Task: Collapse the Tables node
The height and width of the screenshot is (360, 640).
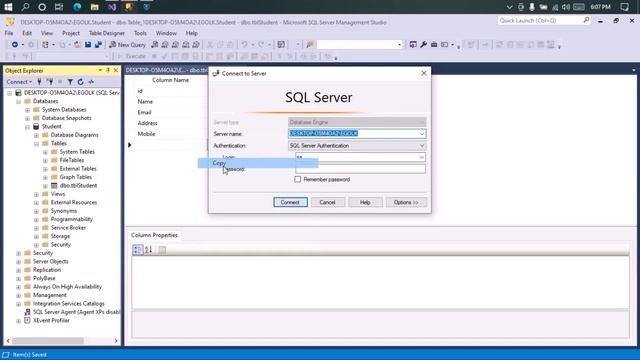Action: coord(36,144)
